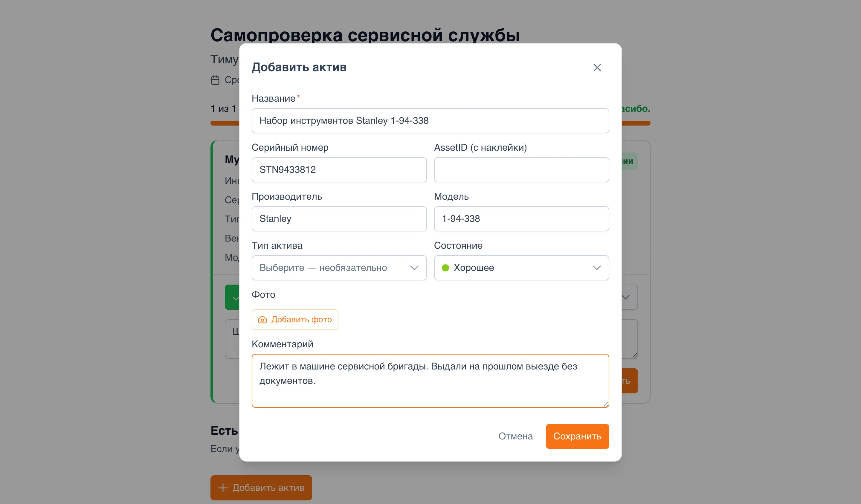Click the orange progress bar behind the dialog
The image size is (861, 504).
[225, 123]
